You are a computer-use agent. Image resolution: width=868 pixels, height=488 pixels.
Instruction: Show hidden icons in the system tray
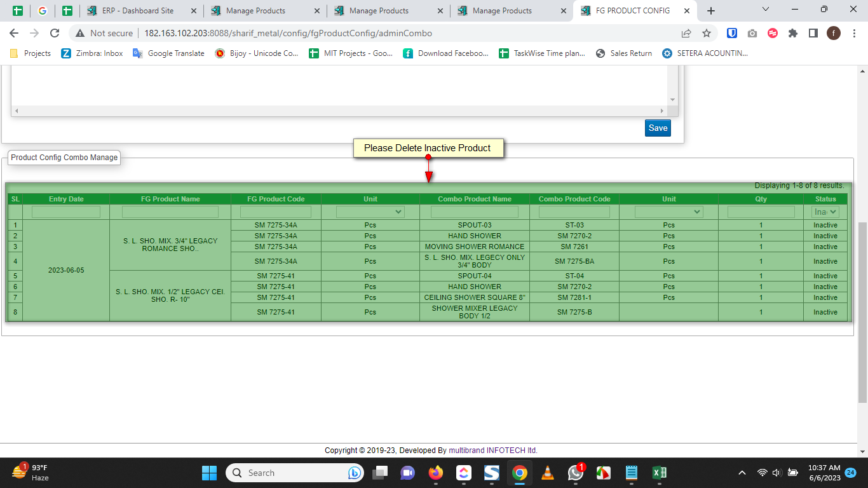point(742,473)
